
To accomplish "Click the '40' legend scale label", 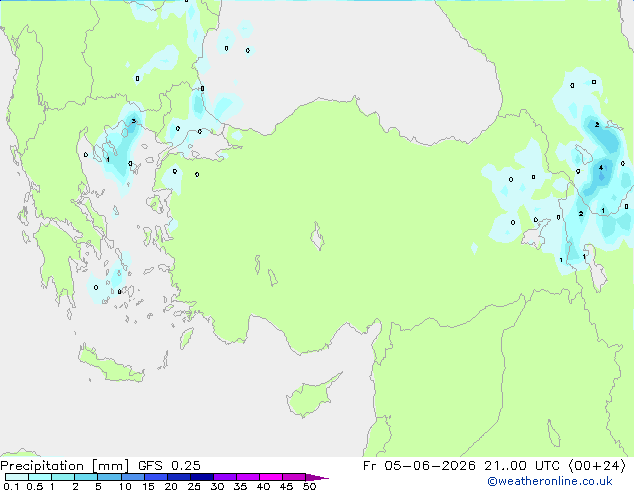I will (263, 486).
